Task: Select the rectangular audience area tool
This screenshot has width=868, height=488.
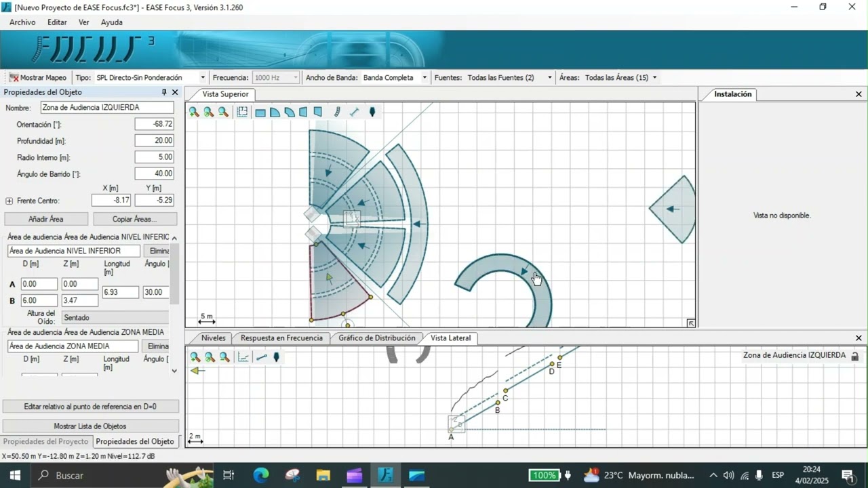Action: click(260, 113)
